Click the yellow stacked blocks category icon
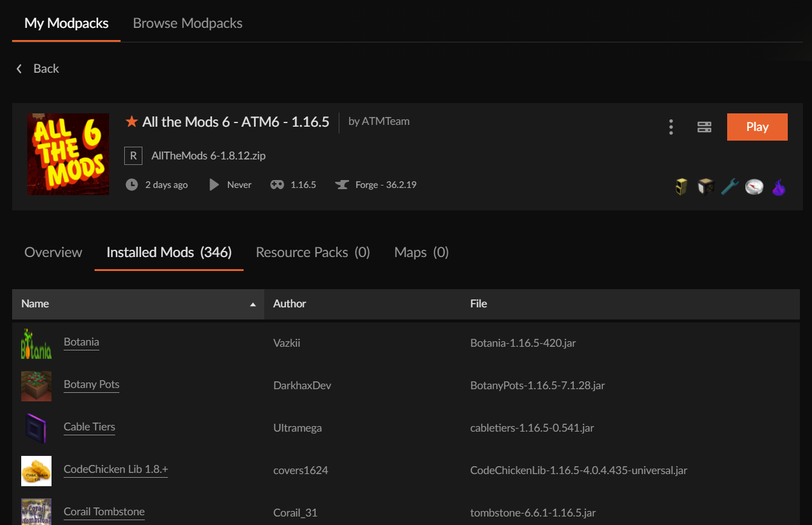812x525 pixels. (x=682, y=187)
